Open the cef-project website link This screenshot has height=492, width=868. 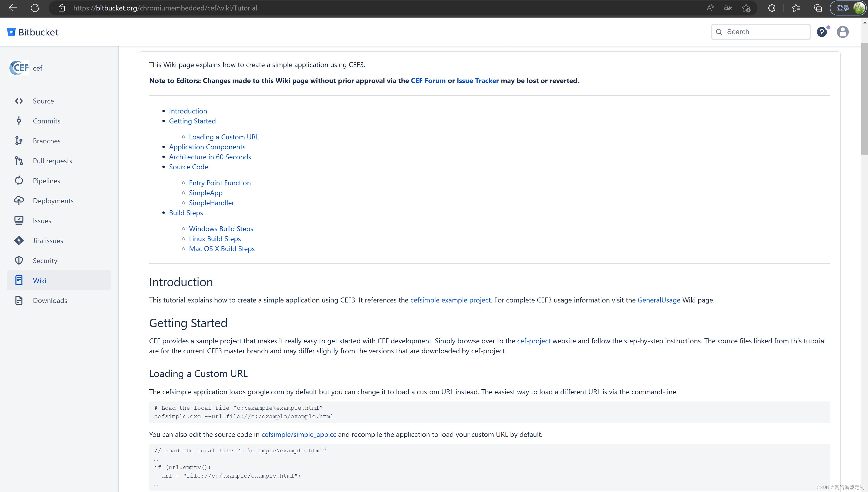coord(534,341)
